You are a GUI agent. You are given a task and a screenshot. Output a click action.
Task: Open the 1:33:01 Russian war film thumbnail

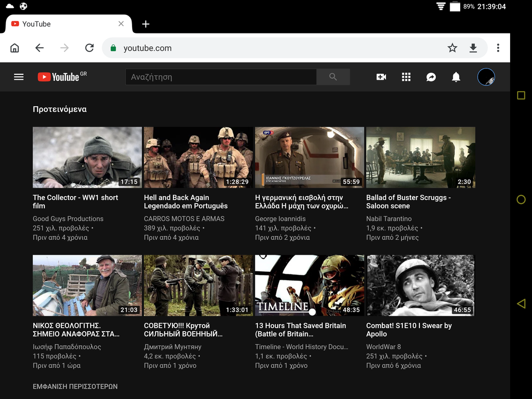(198, 285)
